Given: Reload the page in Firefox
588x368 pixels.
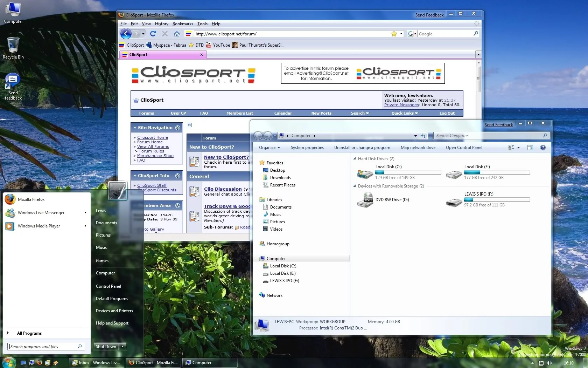Looking at the screenshot, I should tap(153, 34).
